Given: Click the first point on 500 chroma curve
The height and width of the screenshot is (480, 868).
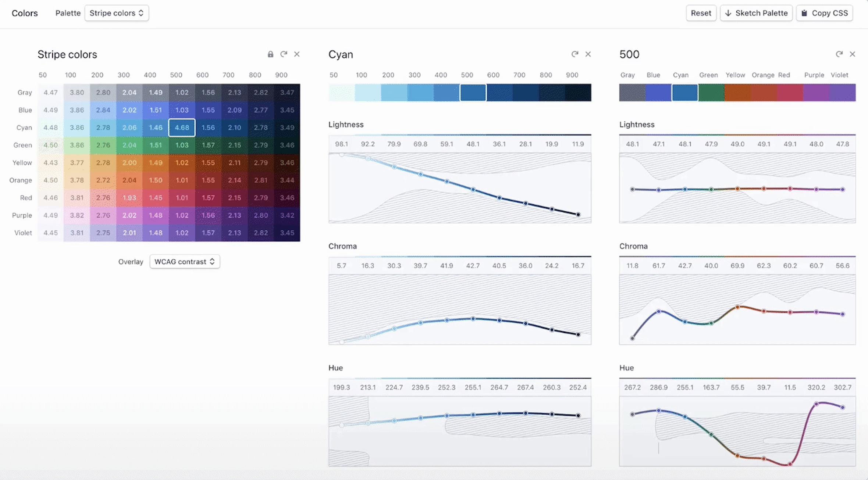Looking at the screenshot, I should (x=632, y=338).
